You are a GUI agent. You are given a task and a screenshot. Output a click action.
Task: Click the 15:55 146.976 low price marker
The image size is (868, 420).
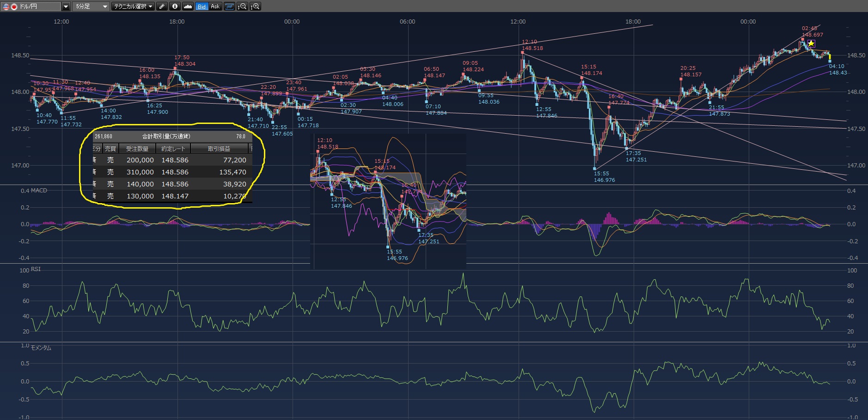(595, 169)
